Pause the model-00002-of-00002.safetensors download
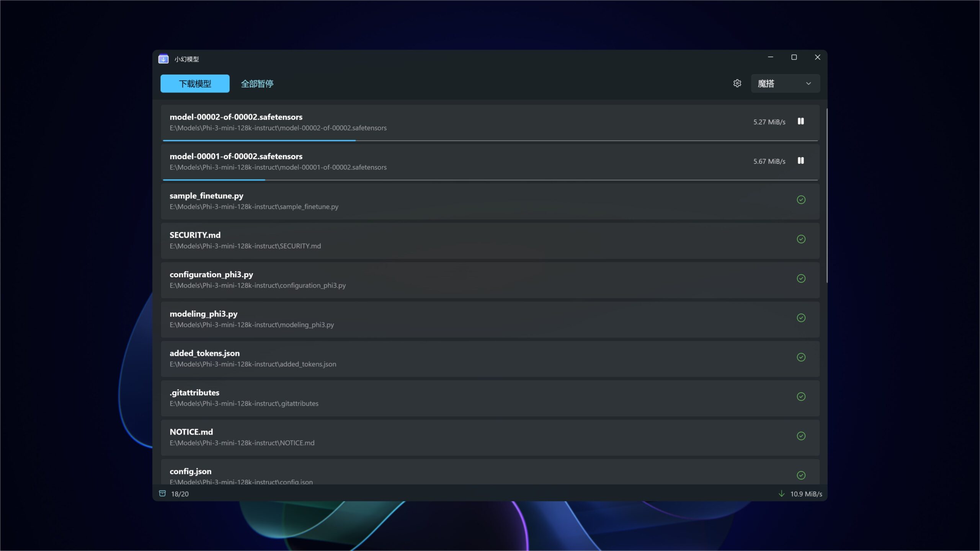The width and height of the screenshot is (980, 551). pyautogui.click(x=800, y=121)
